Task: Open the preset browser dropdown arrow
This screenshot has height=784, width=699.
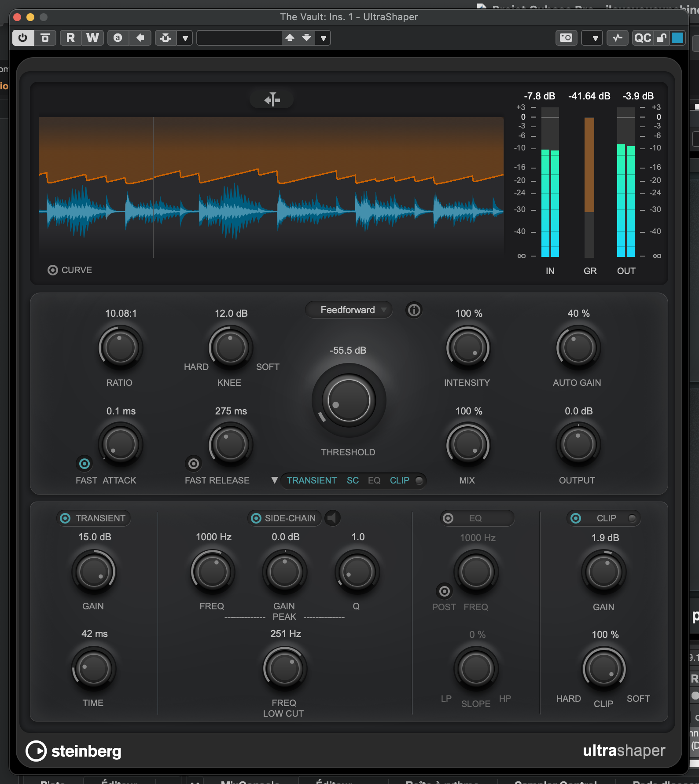Action: [x=324, y=38]
